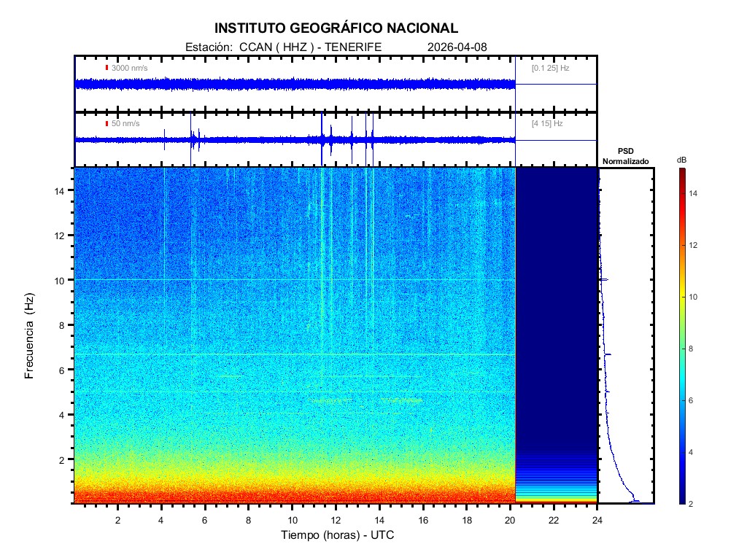Click the red 50 nm/s scale marker
The width and height of the screenshot is (747, 560).
click(x=107, y=124)
